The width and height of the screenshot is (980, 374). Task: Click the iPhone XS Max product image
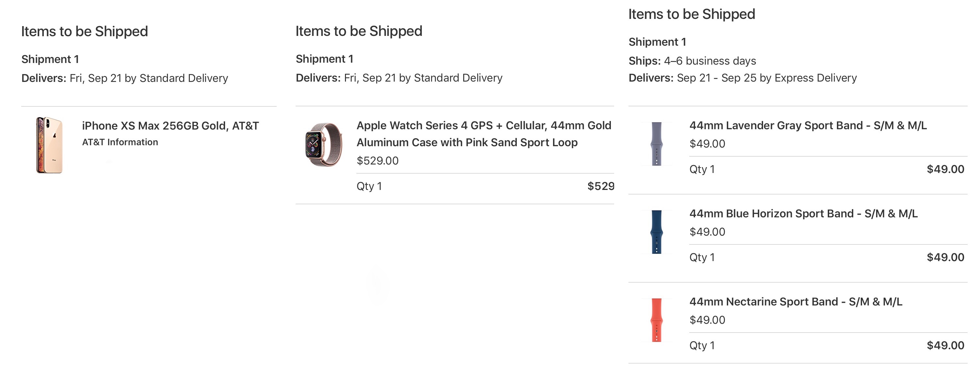click(49, 145)
